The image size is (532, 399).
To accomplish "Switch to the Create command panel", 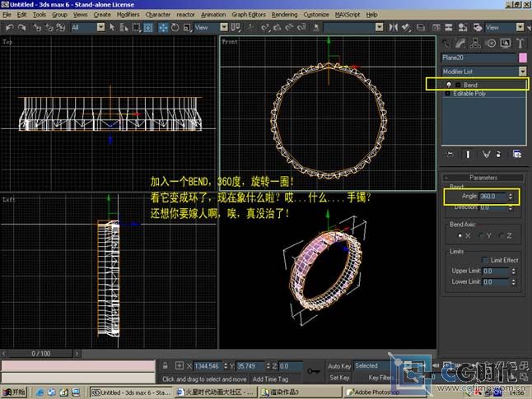I will (446, 43).
